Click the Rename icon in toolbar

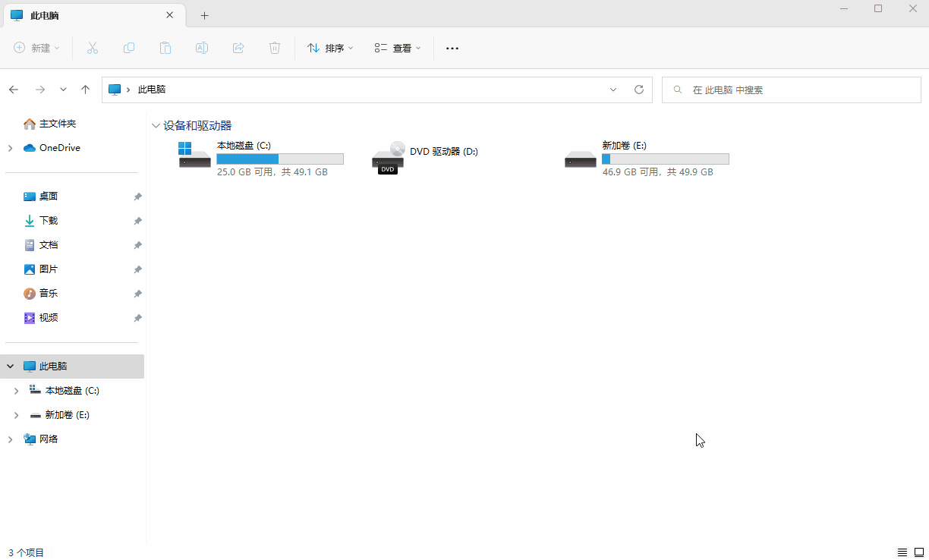pos(202,48)
